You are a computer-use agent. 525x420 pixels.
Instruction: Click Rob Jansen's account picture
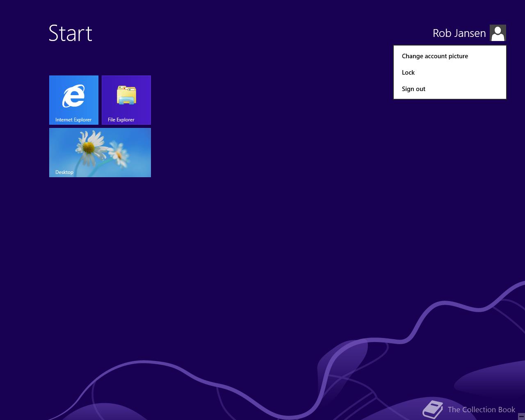498,32
